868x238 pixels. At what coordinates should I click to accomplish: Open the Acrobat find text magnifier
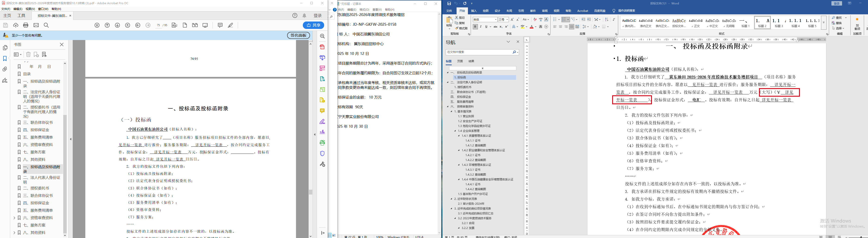(46, 25)
